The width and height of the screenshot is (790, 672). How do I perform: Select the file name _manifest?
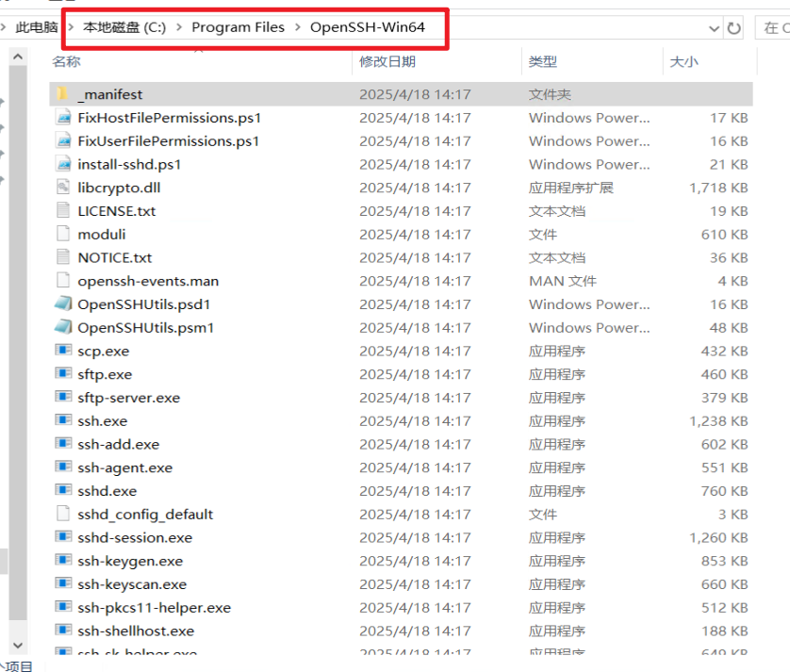(x=110, y=94)
